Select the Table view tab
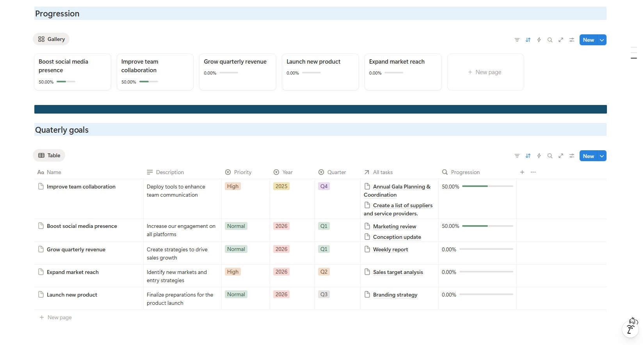 coord(49,155)
